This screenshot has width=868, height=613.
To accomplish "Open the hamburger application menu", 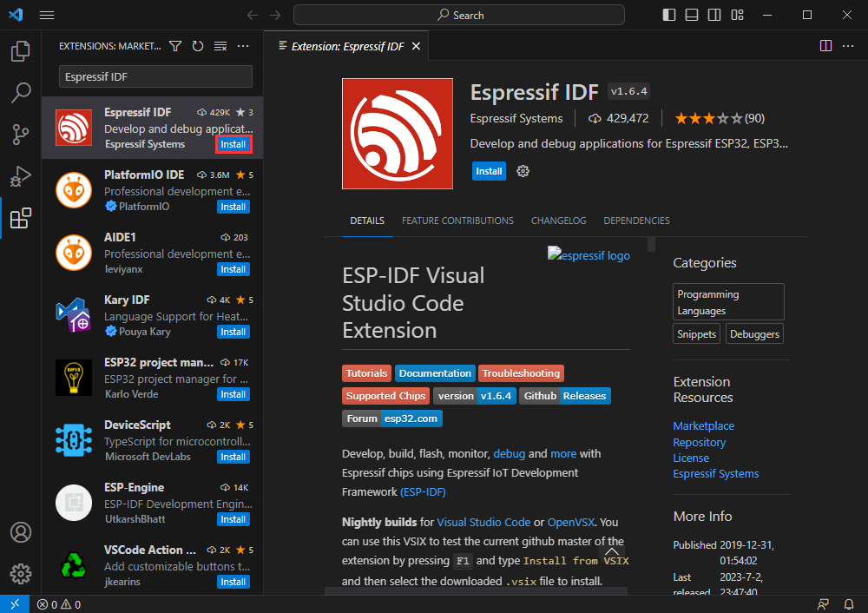I will (47, 15).
